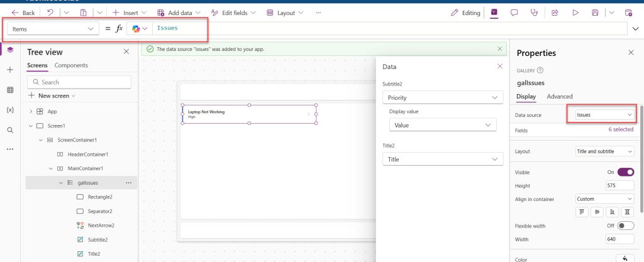644x262 pixels.
Task: Click the Paste clipboard icon
Action: click(84, 13)
